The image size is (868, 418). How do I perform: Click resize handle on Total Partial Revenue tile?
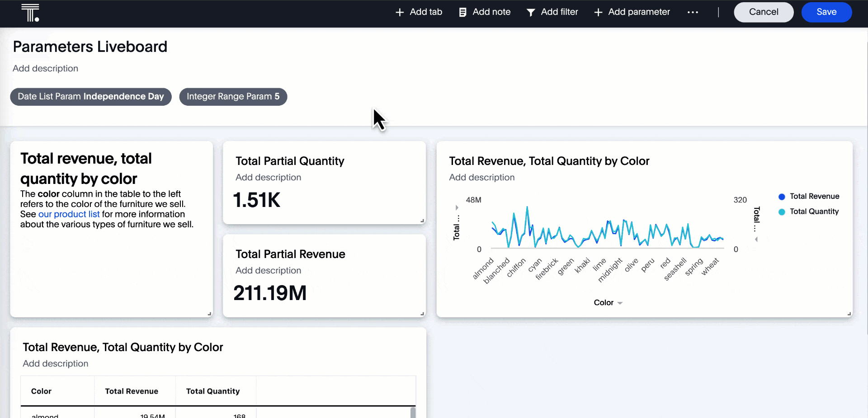(x=422, y=314)
